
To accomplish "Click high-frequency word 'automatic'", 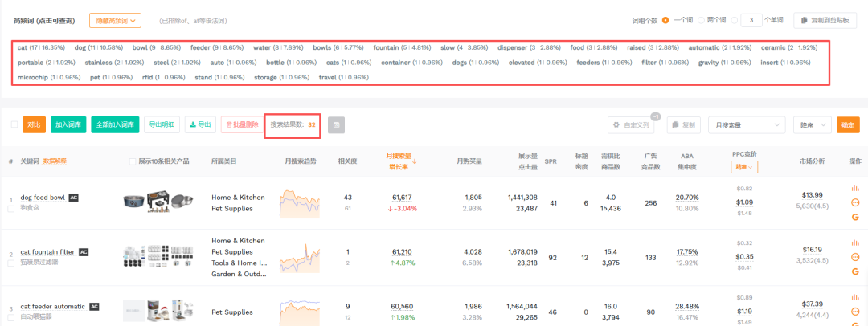I will tap(719, 47).
